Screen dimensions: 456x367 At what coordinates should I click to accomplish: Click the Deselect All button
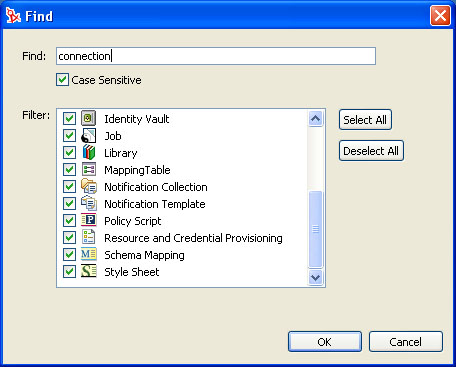[371, 151]
